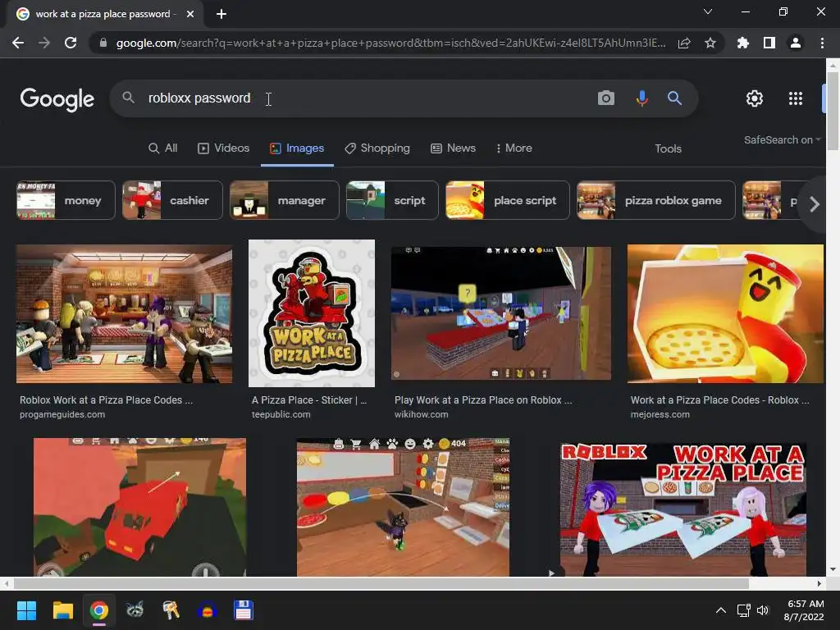Viewport: 840px width, 630px height.
Task: Open the keys app on taskbar
Action: pos(171,610)
